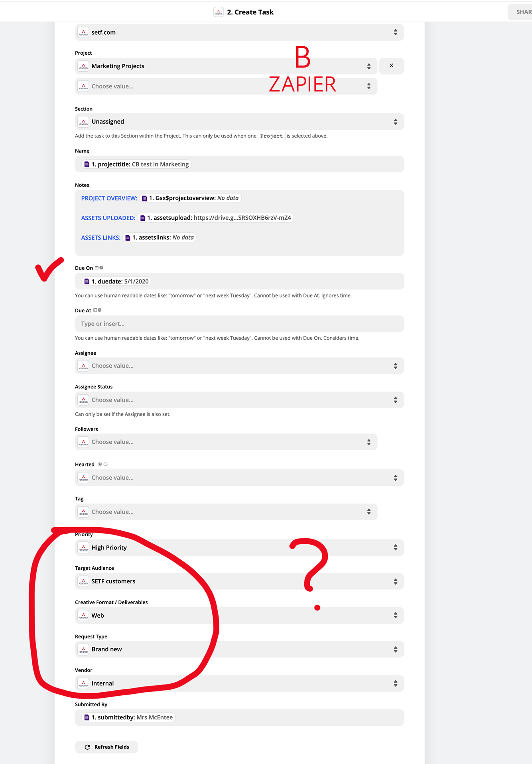This screenshot has height=764, width=532.
Task: Expand the Priority dropdown set to High Priority
Action: [x=239, y=547]
